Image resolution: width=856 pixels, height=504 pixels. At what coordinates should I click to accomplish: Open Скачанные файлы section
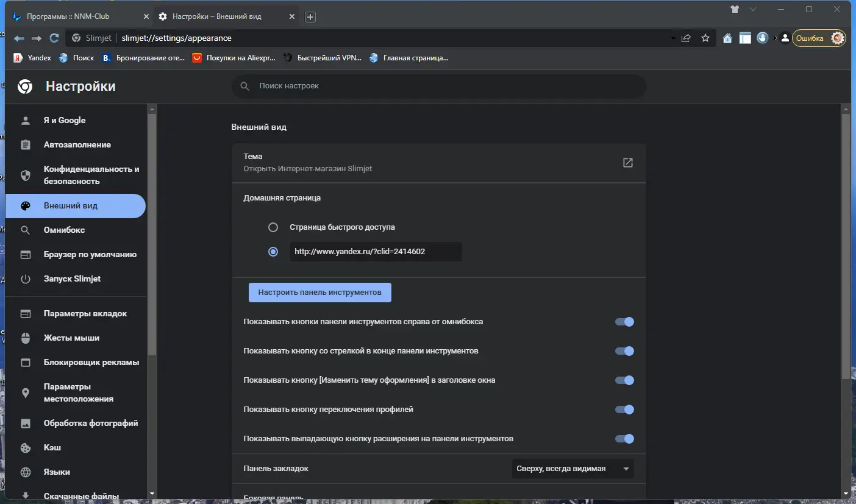76,492
